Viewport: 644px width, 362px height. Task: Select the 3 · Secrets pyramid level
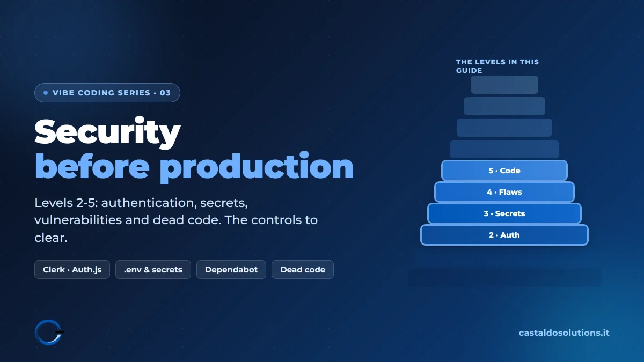tap(504, 213)
